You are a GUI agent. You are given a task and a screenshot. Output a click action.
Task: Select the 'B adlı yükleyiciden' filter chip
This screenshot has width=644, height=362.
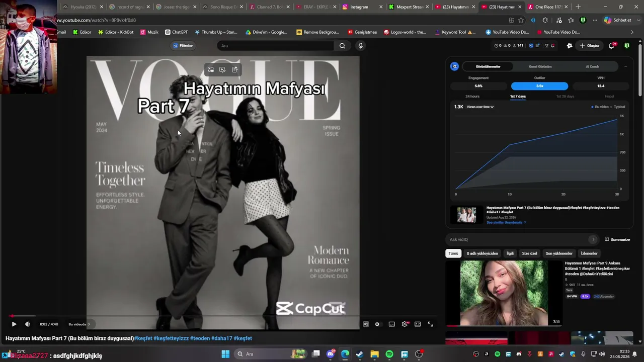click(482, 253)
